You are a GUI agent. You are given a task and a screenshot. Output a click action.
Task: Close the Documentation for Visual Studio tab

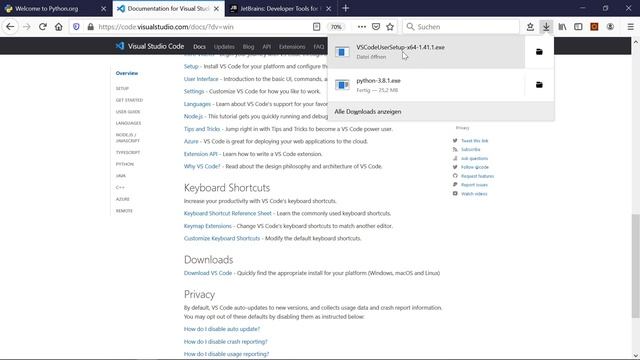click(216, 8)
